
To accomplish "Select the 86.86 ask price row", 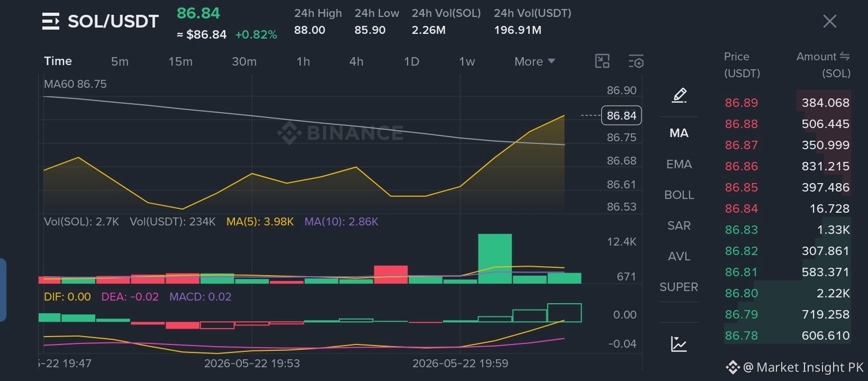I will [x=787, y=166].
